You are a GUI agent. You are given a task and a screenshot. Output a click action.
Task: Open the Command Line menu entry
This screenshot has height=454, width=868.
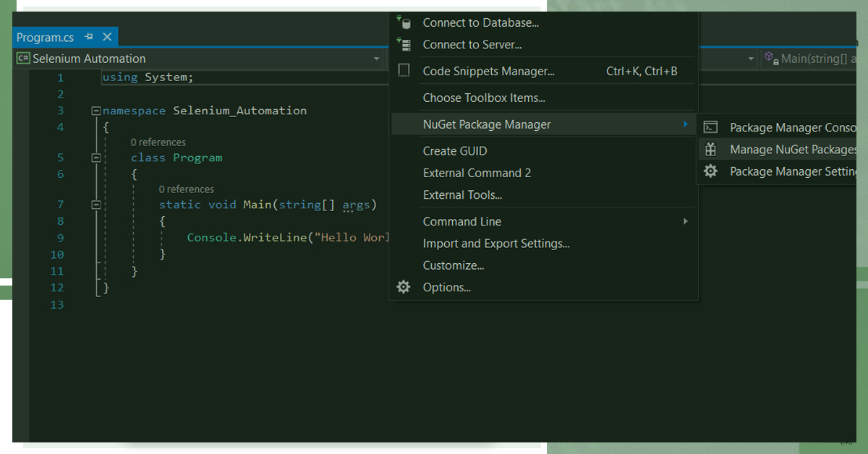tap(543, 221)
